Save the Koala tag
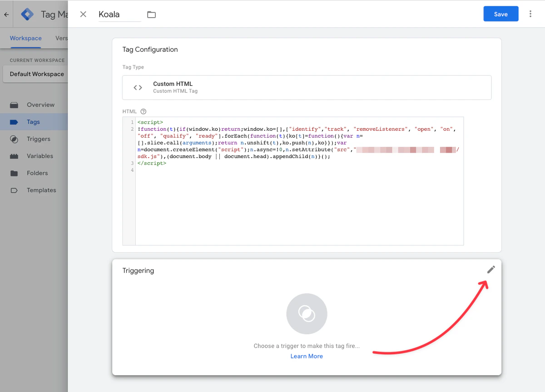 pos(501,14)
